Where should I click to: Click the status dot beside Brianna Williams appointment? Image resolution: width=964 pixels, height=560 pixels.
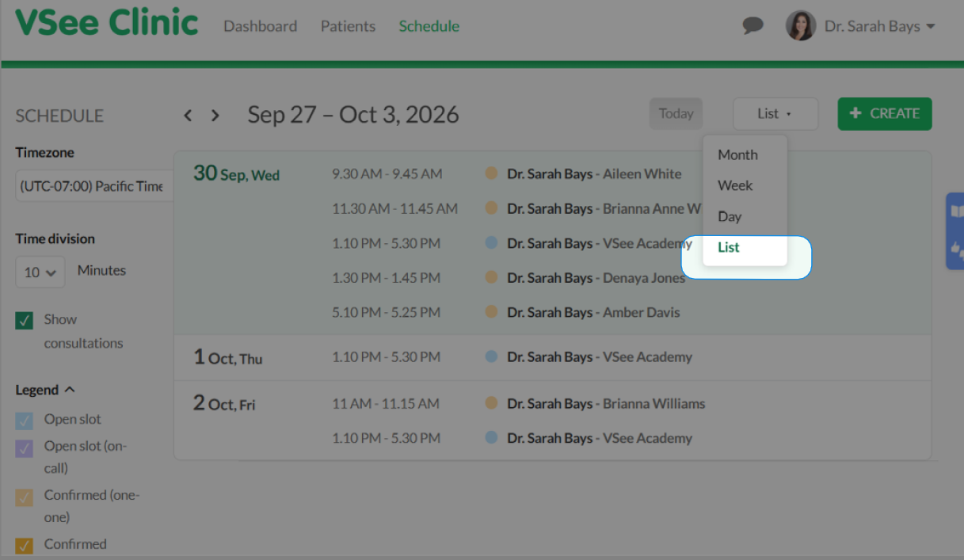(x=491, y=403)
